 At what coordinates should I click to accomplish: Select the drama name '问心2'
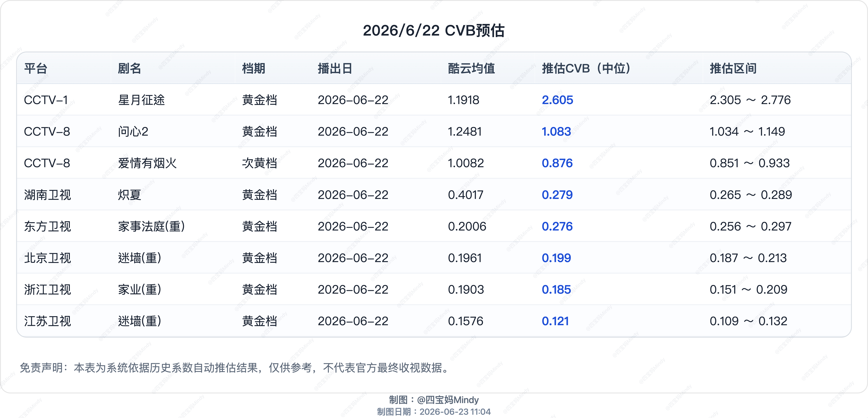(133, 132)
